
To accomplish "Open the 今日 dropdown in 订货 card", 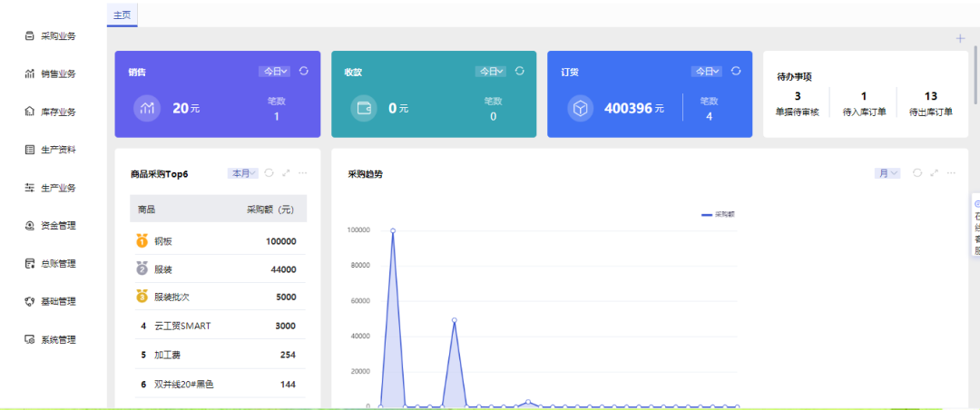I will 707,71.
